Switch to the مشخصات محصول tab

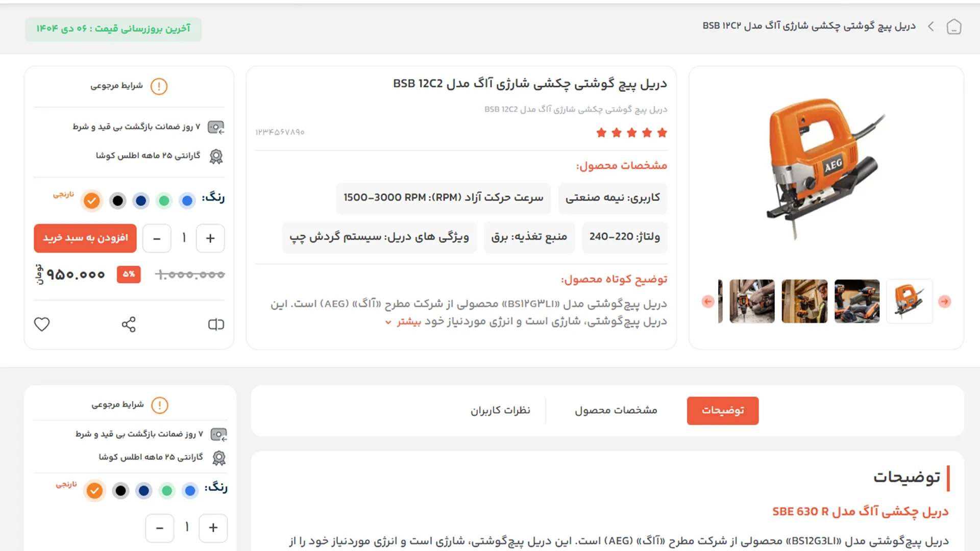pos(616,411)
